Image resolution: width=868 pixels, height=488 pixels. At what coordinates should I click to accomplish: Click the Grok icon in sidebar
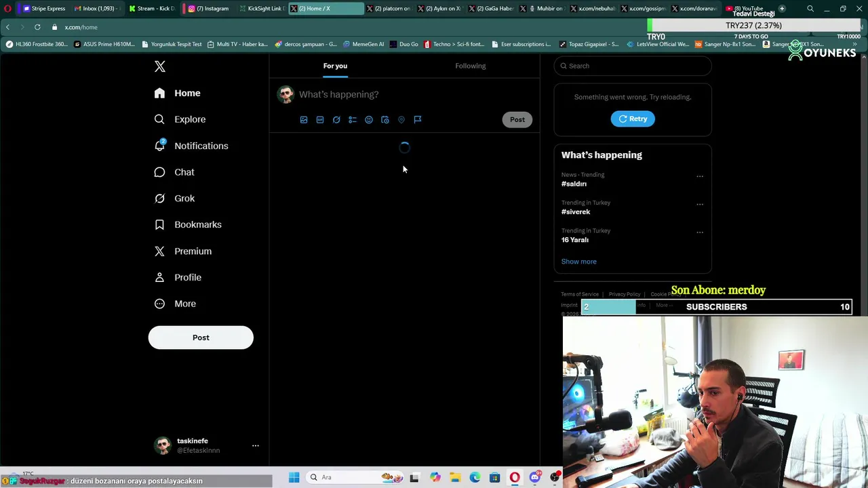point(159,199)
